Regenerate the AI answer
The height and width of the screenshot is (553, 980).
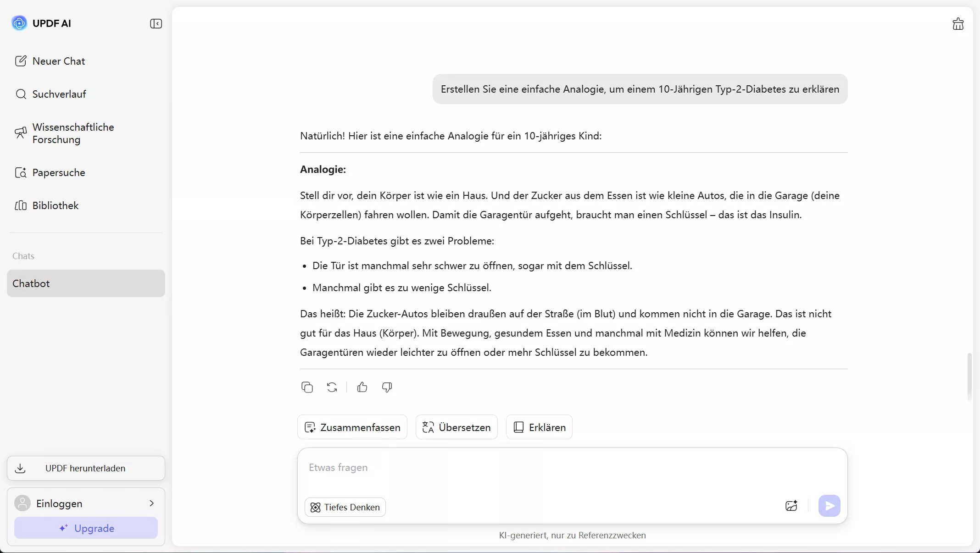tap(331, 387)
